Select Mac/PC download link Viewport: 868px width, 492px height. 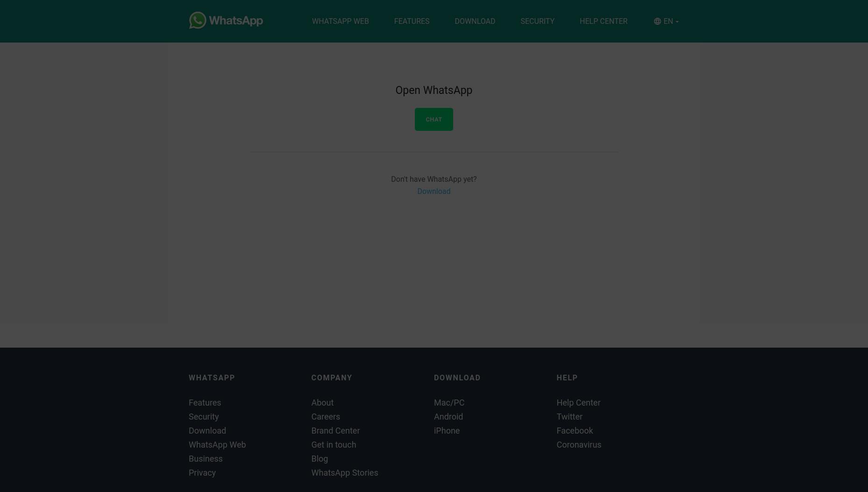pyautogui.click(x=449, y=403)
